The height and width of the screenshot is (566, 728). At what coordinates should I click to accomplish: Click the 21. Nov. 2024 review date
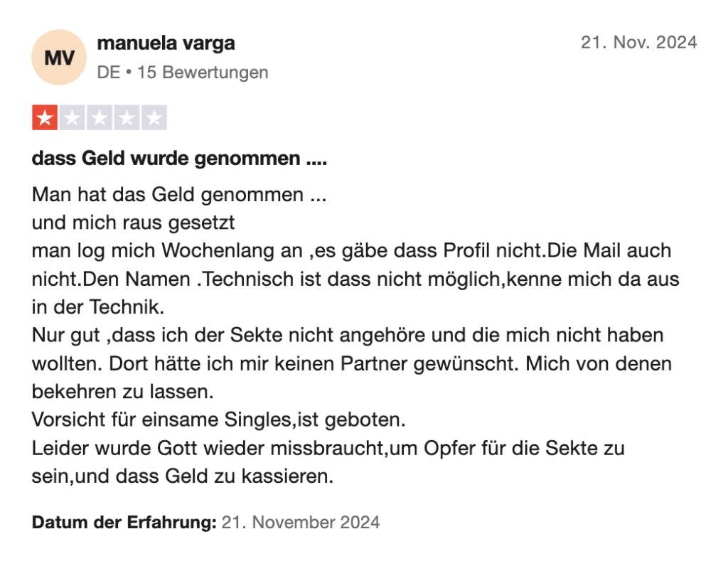[639, 42]
